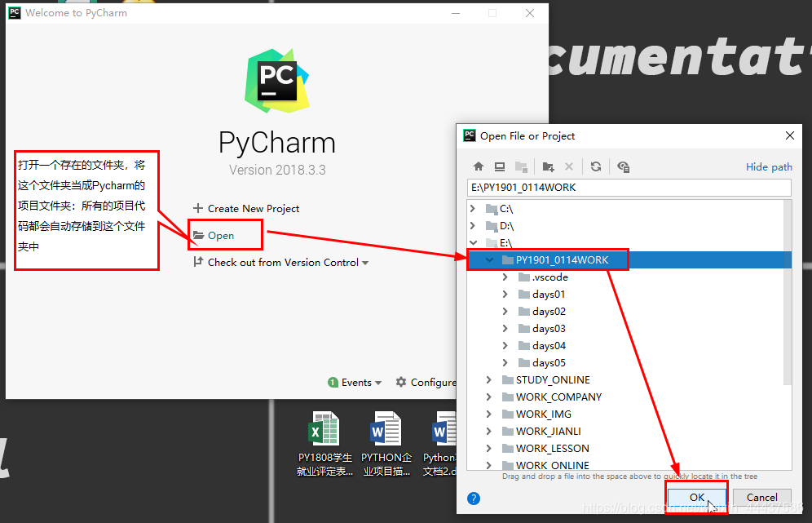812x523 pixels.
Task: Click the file tree vertical scrollbar
Action: [788, 292]
